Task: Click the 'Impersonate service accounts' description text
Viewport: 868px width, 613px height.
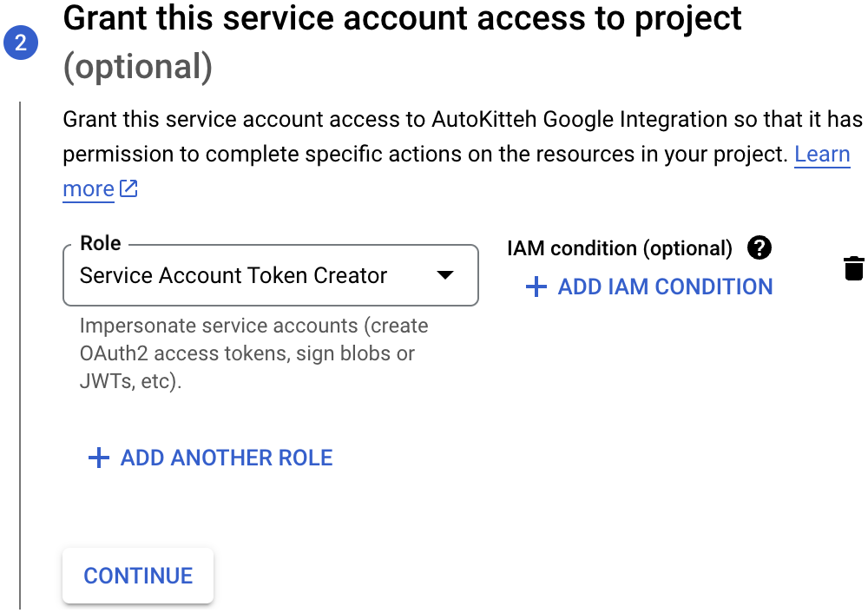Action: 253,353
